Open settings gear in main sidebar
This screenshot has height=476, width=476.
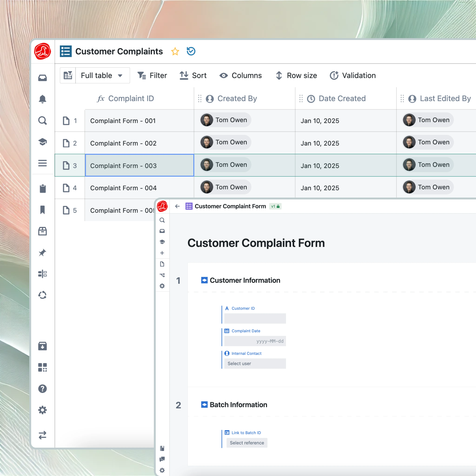pos(42,410)
